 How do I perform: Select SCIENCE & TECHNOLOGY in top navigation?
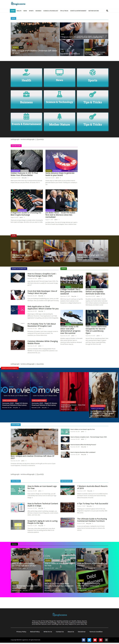coord(51,11)
